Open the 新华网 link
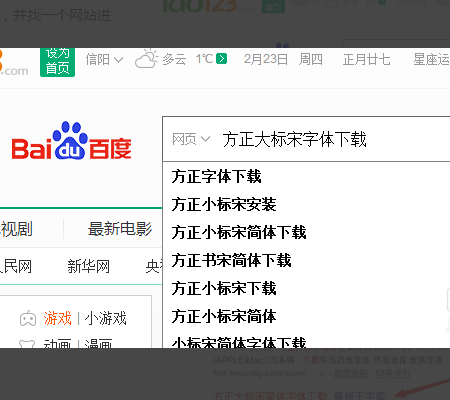This screenshot has height=400, width=450. click(88, 266)
